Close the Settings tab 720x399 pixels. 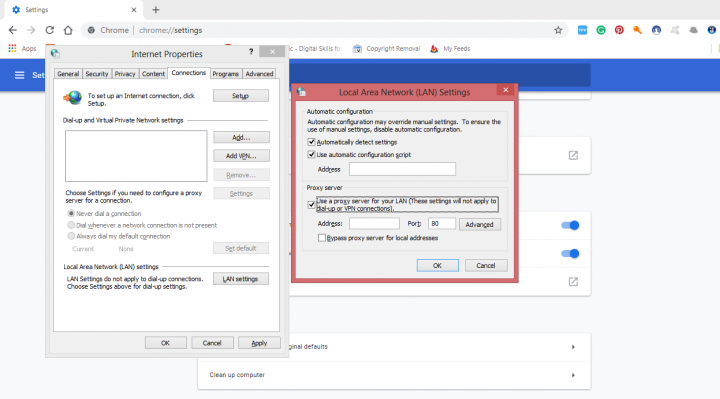tap(134, 10)
